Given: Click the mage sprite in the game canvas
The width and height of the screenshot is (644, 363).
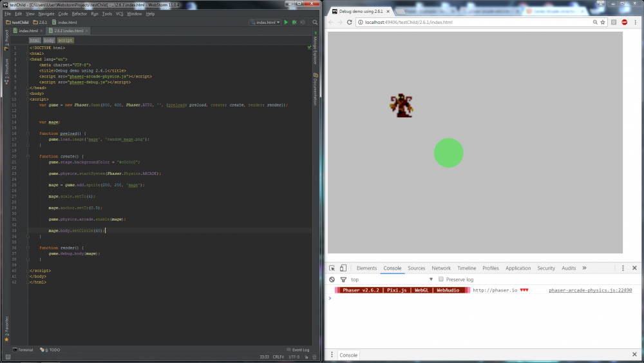Looking at the screenshot, I should (401, 106).
